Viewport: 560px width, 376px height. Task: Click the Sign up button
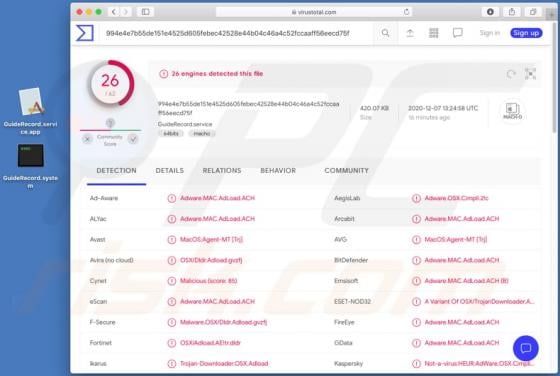point(526,33)
